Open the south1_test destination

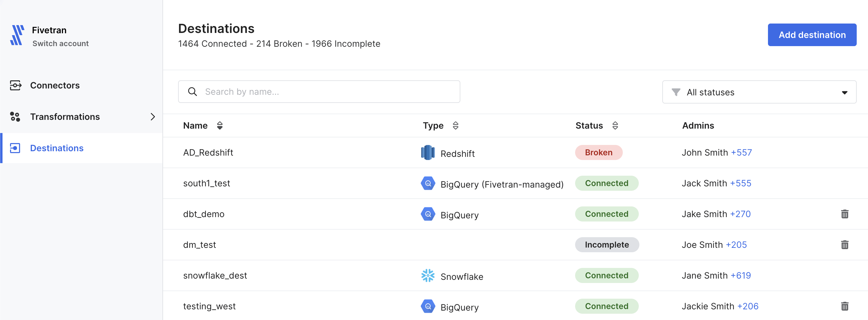(x=207, y=184)
